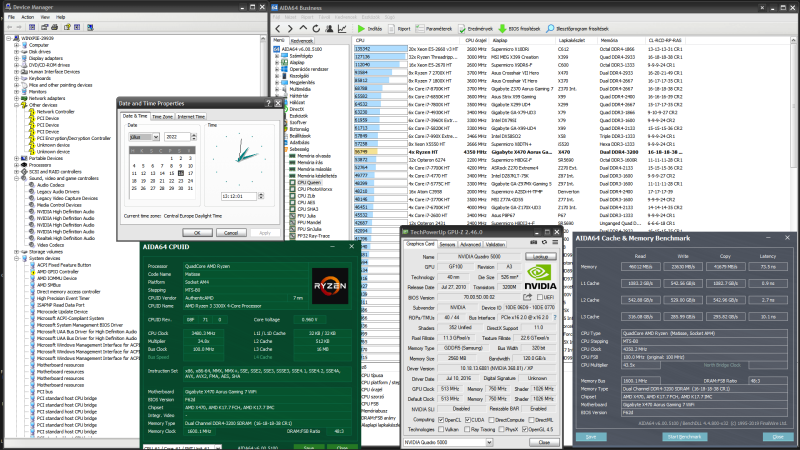Click GPU-Z refresh icon
This screenshot has height=450, width=800.
[544, 242]
